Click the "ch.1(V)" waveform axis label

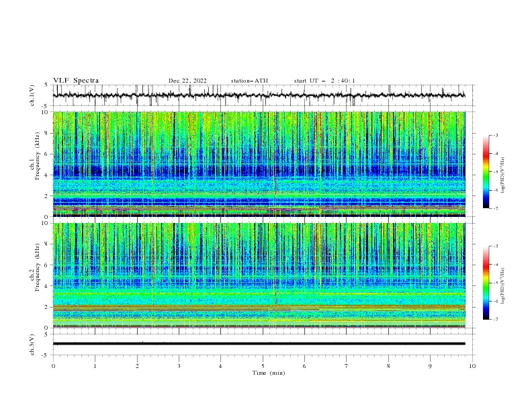click(x=32, y=95)
